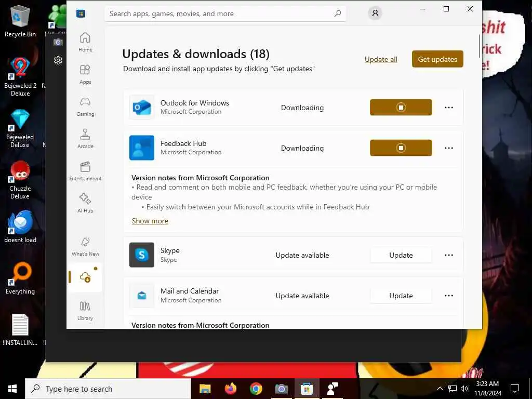532x399 pixels.
Task: Open the Apps section in the sidebar
Action: (x=85, y=74)
